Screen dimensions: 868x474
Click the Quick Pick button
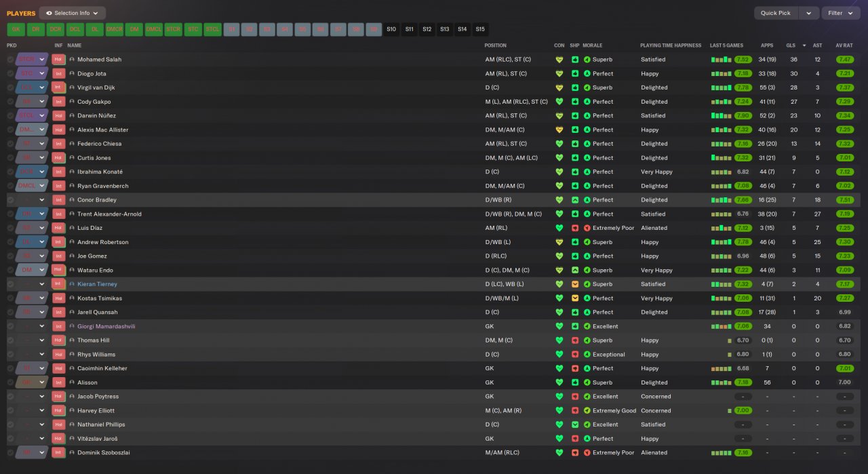point(776,13)
